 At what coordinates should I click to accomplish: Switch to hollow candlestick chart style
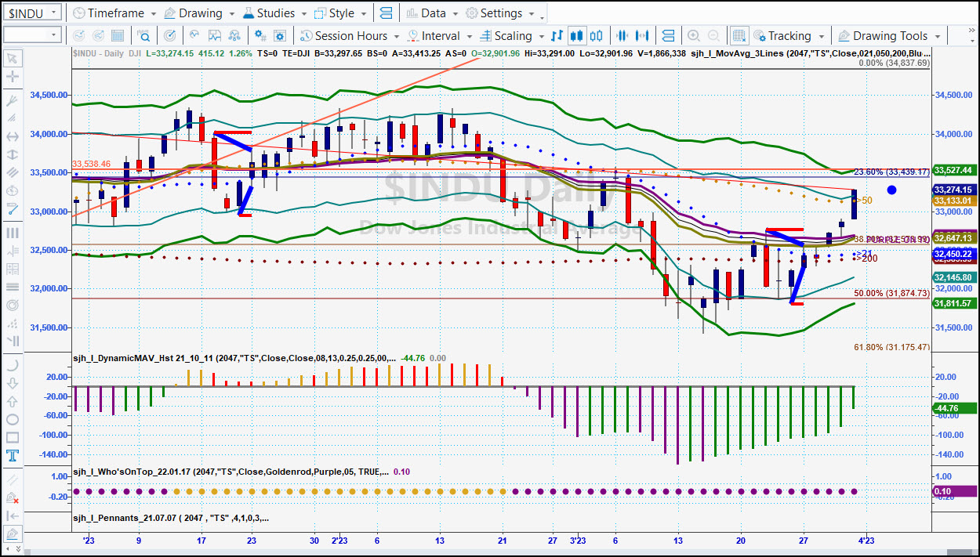tap(597, 35)
